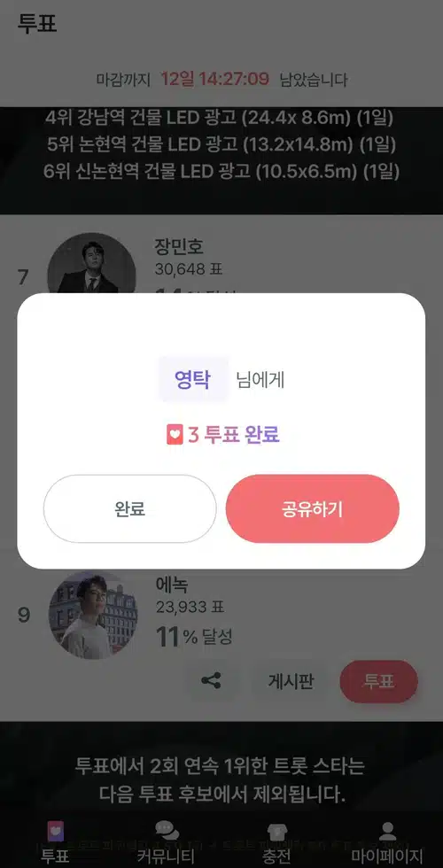The height and width of the screenshot is (868, 443).
Task: Tap the 영탁 name label in dialog
Action: coord(193,380)
